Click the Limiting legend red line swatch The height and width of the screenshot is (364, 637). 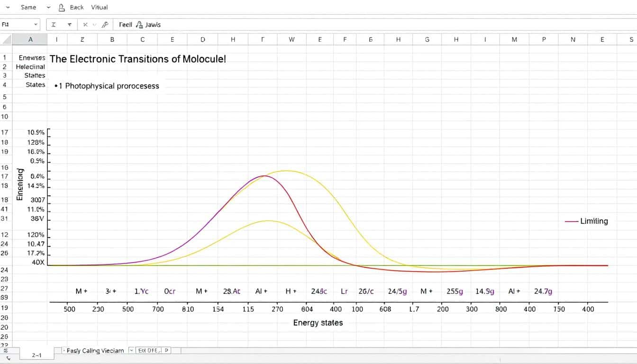(x=572, y=221)
